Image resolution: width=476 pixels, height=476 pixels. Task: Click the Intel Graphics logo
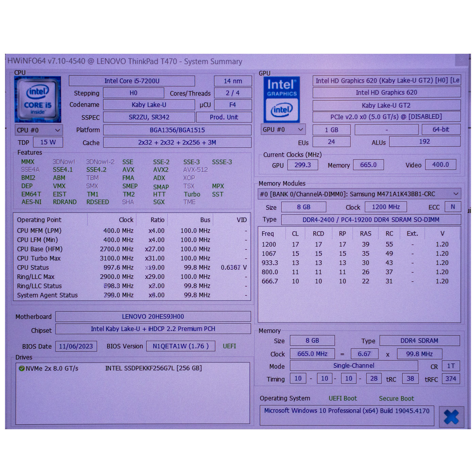pos(282,100)
